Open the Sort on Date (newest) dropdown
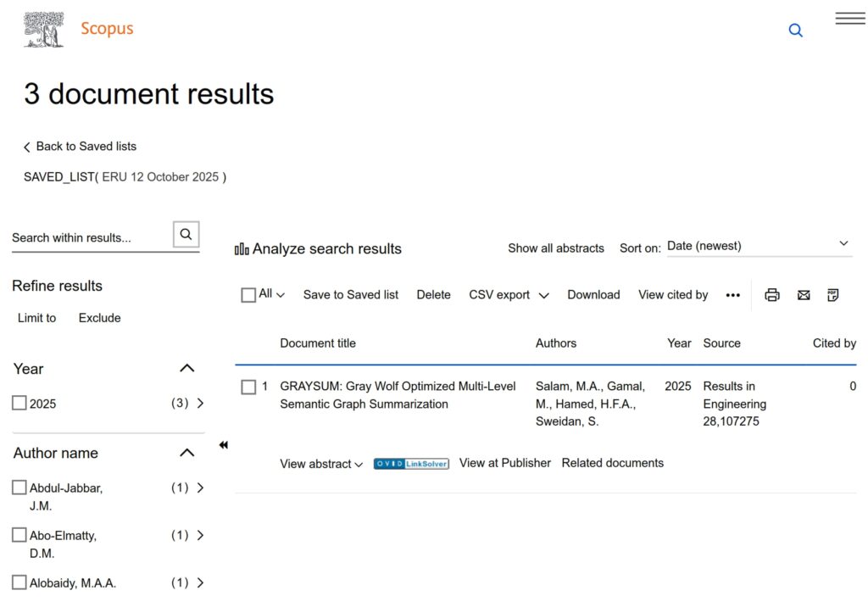 pyautogui.click(x=758, y=246)
